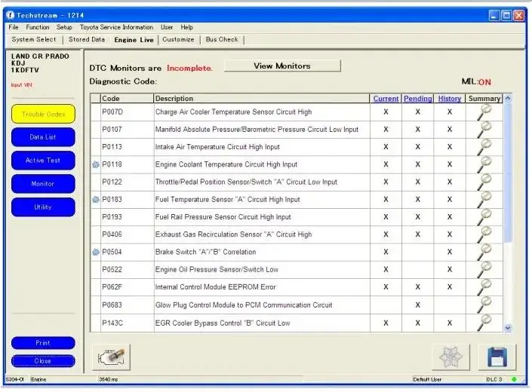Open summary magnifier for code P007D
The image size is (532, 392).
[484, 112]
